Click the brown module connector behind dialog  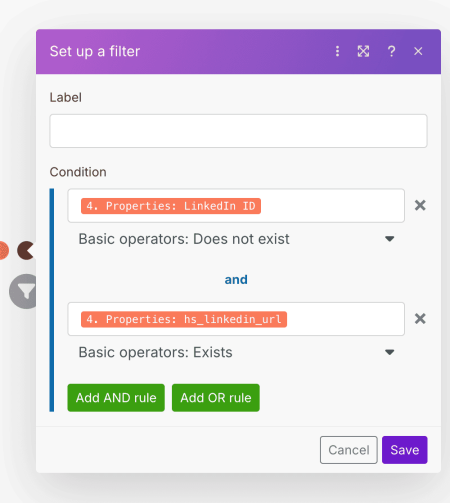tap(26, 250)
